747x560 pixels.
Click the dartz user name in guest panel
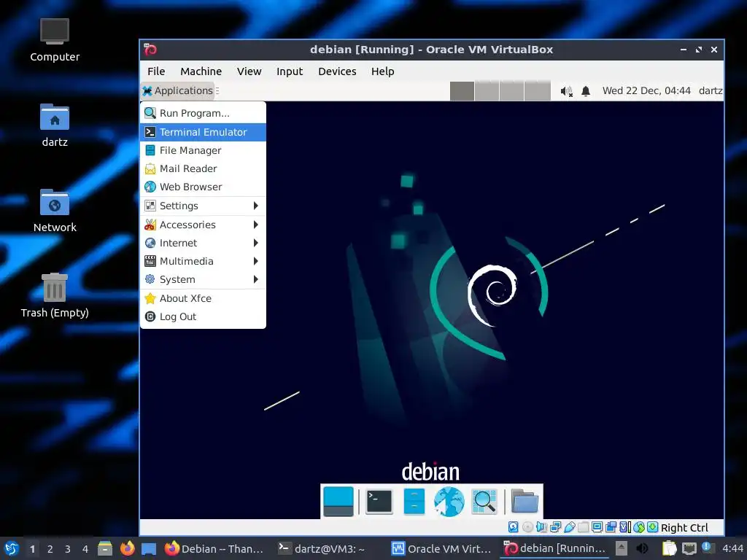711,90
